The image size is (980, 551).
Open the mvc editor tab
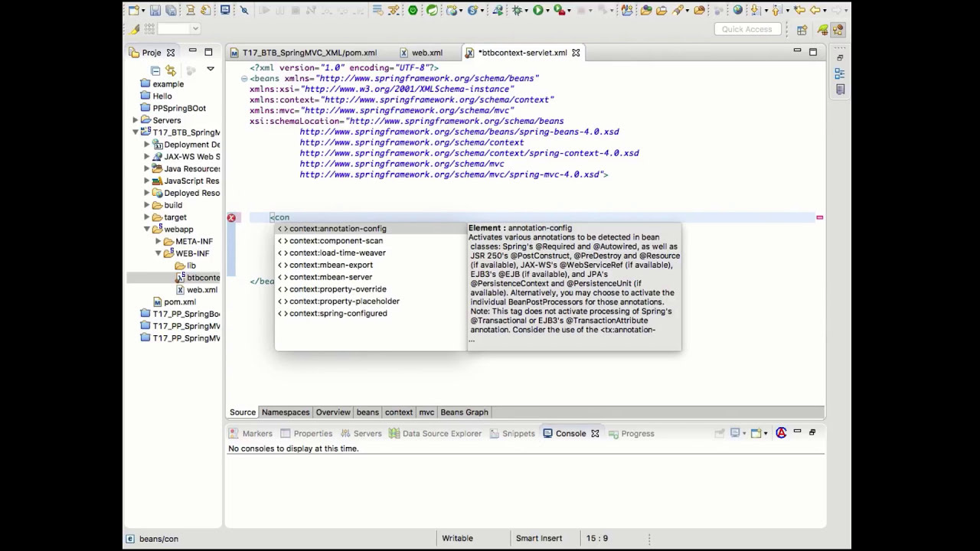pyautogui.click(x=426, y=412)
